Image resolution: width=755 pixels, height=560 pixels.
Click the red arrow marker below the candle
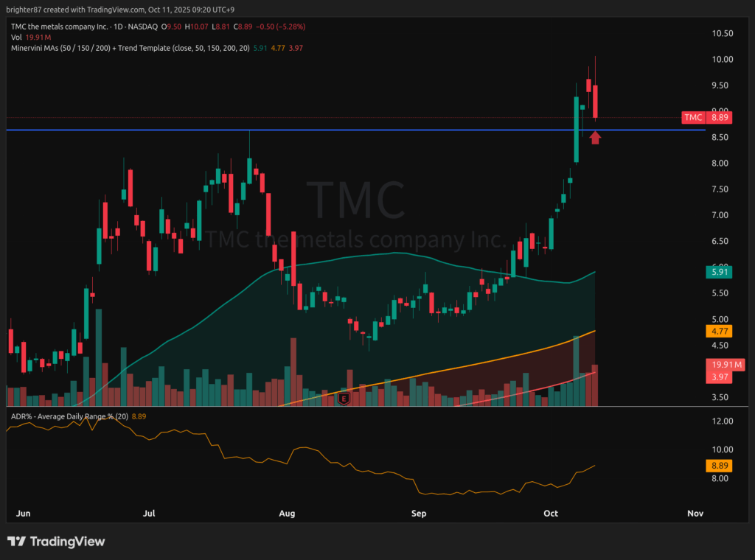click(595, 137)
